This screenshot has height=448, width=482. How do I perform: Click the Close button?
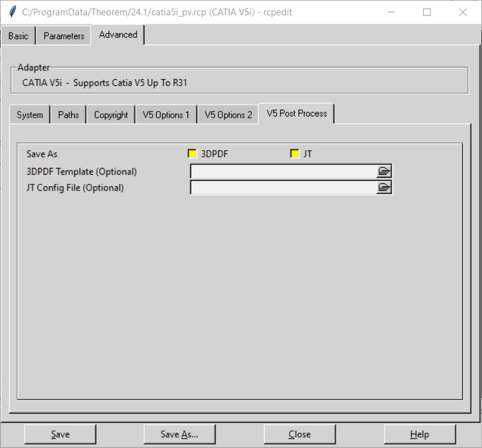point(299,434)
